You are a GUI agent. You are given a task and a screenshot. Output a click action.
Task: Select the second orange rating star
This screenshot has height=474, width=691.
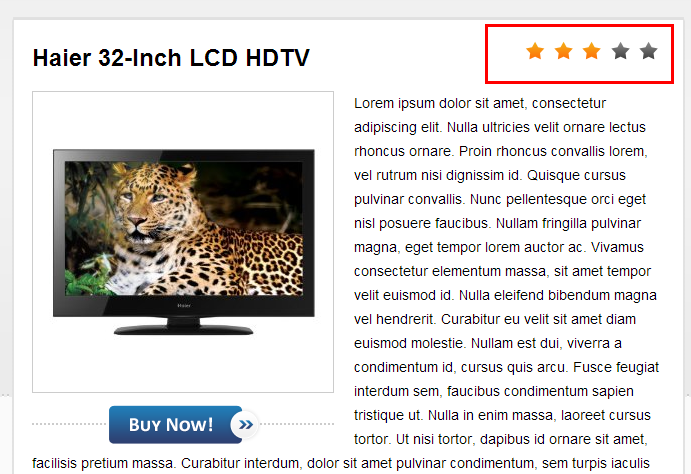point(564,51)
